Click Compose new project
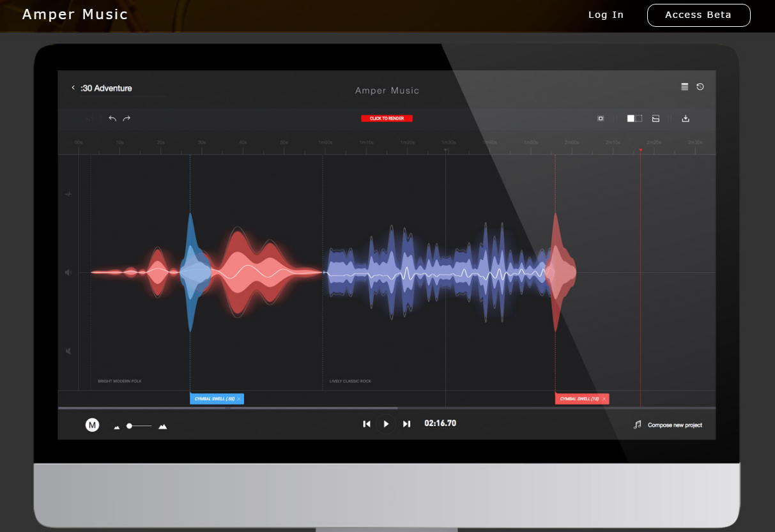 [675, 425]
